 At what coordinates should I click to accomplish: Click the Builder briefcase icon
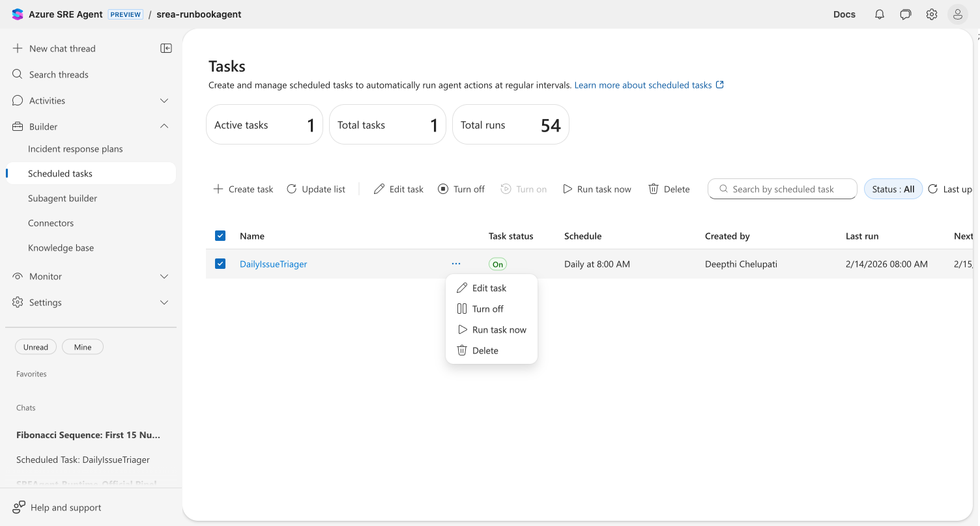(x=18, y=126)
